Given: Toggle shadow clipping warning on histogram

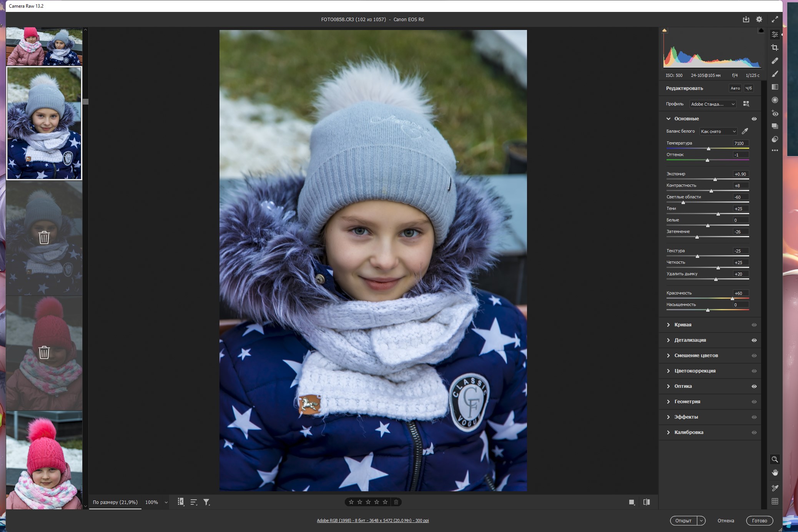Looking at the screenshot, I should (664, 30).
